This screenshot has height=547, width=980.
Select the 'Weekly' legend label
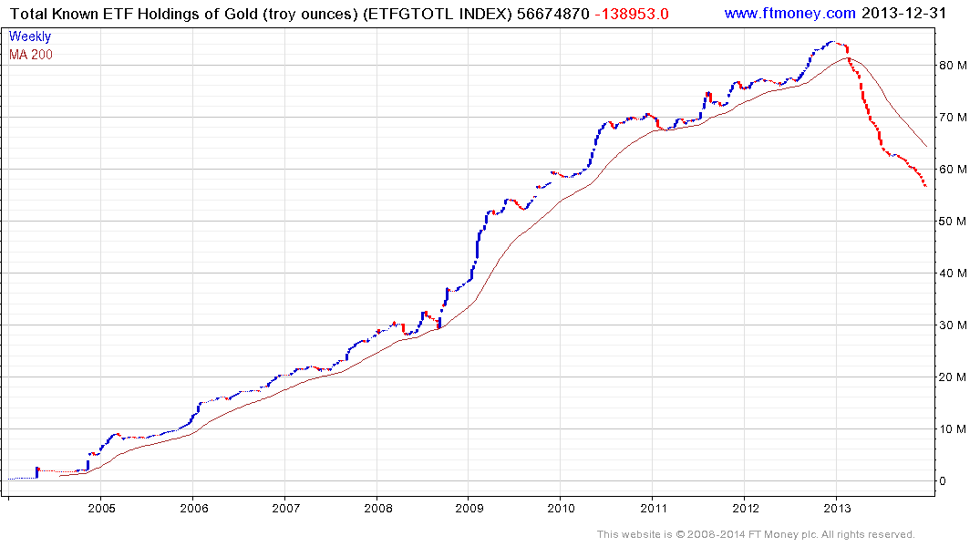(x=29, y=36)
